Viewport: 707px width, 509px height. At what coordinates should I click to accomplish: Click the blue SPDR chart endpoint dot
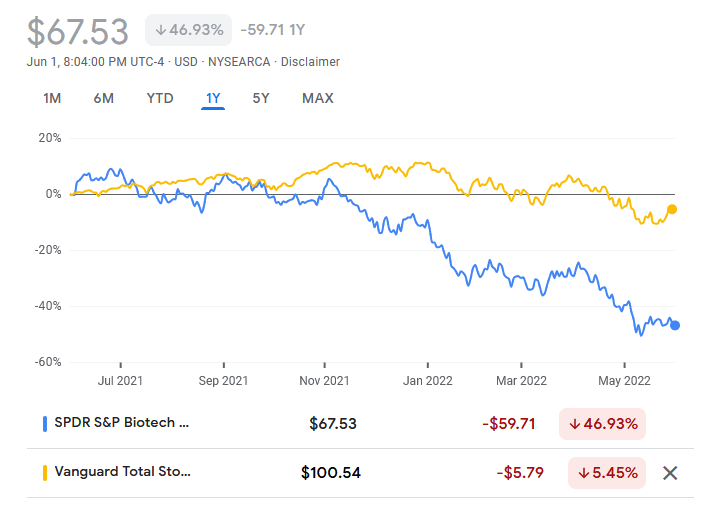click(x=675, y=325)
